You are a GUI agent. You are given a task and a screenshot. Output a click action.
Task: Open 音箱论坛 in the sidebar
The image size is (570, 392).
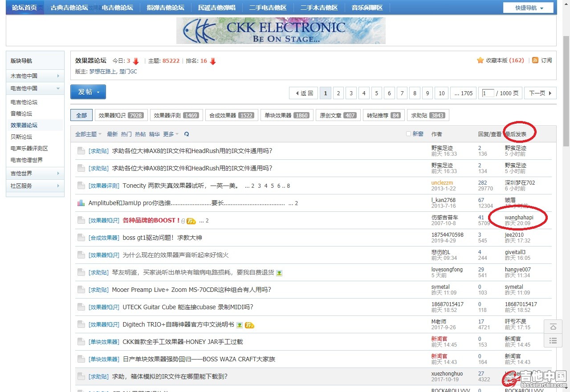[21, 113]
